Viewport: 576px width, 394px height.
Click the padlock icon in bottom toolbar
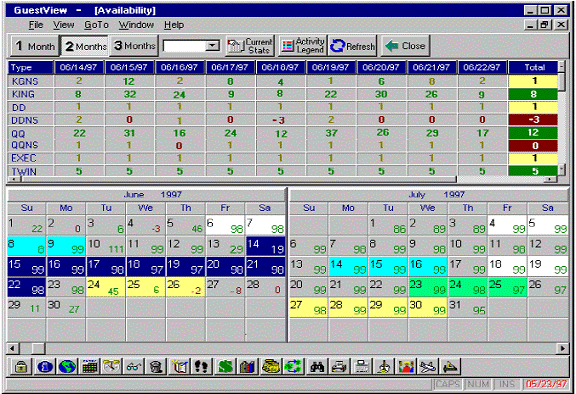pos(21,366)
